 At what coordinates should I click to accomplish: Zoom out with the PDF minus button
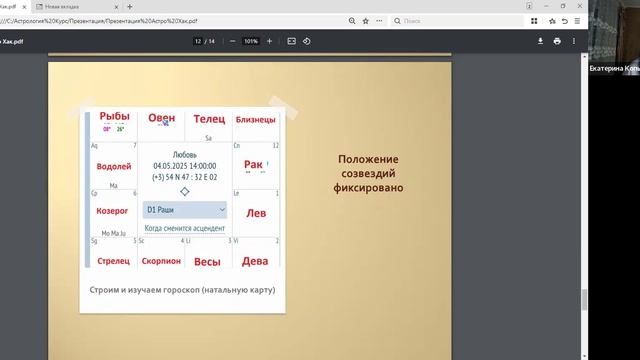pyautogui.click(x=233, y=41)
